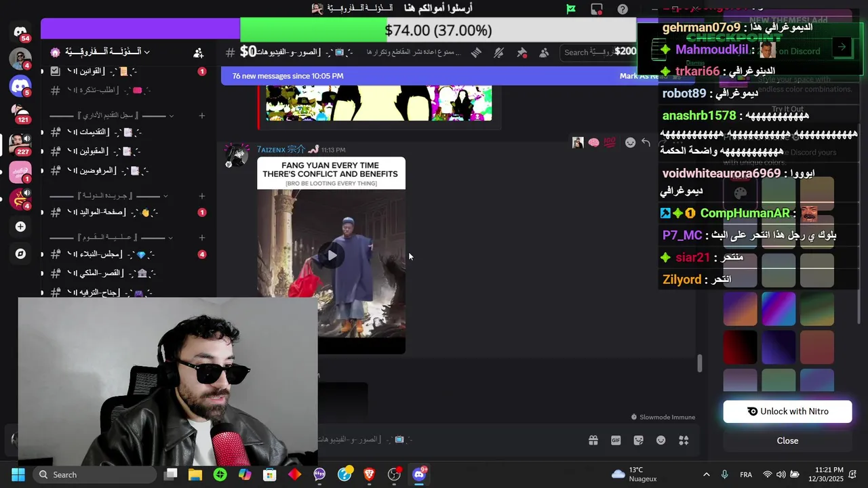This screenshot has height=488, width=868.
Task: Create channel in سجل التقديم الأداري category
Action: 201,116
